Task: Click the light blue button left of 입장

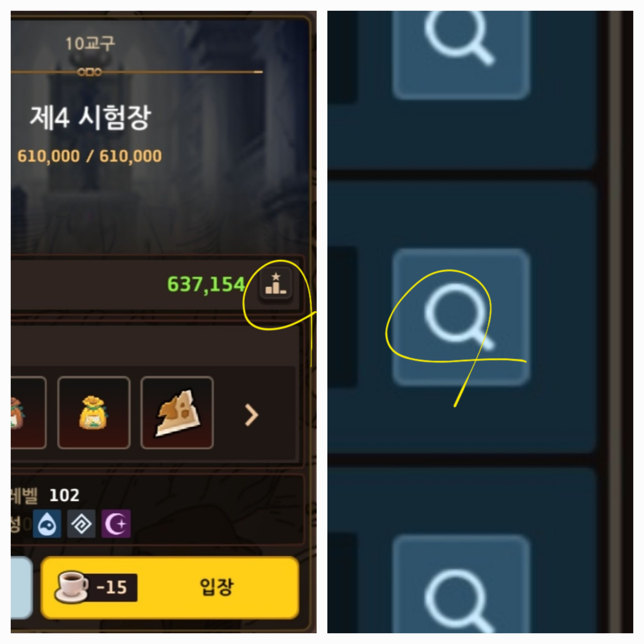Action: pos(22,587)
